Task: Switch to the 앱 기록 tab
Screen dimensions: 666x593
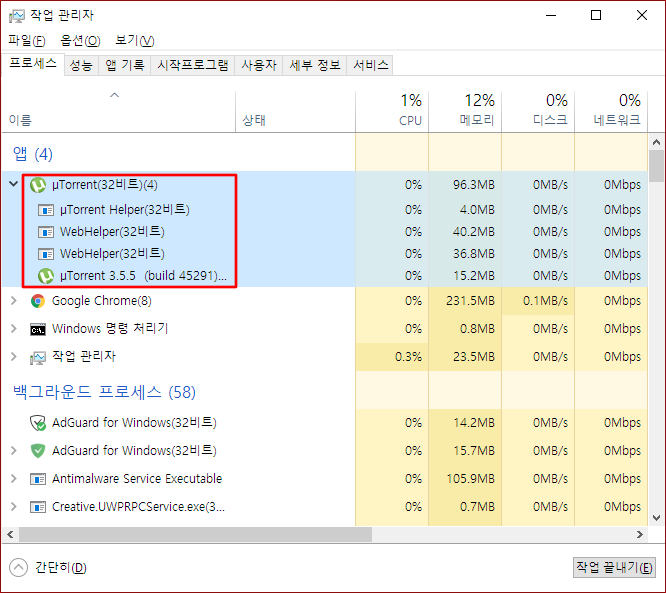Action: [x=125, y=65]
